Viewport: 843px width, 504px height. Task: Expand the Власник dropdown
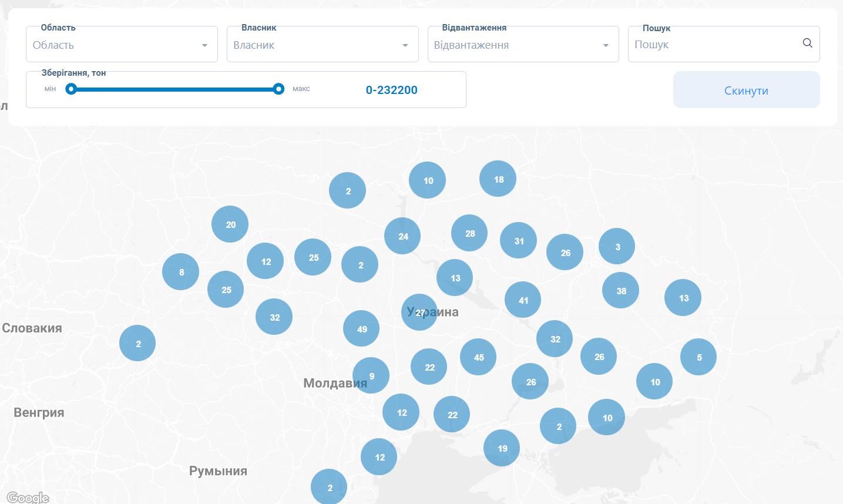322,44
